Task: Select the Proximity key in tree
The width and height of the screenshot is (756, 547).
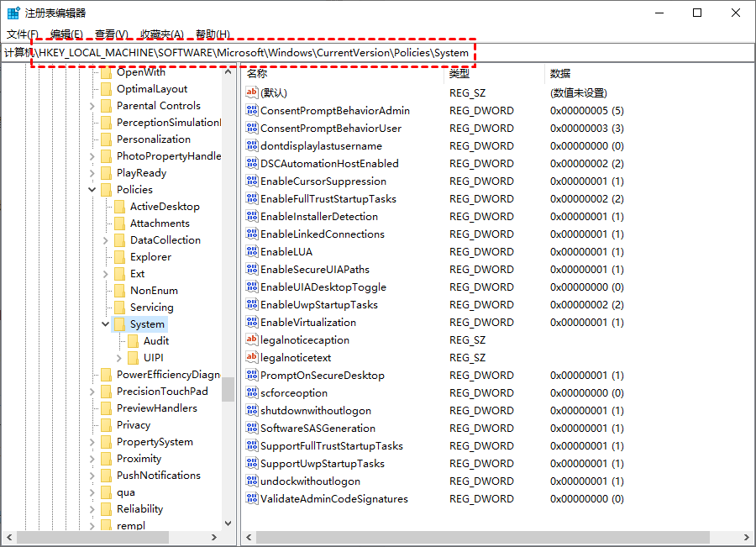Action: coord(139,459)
